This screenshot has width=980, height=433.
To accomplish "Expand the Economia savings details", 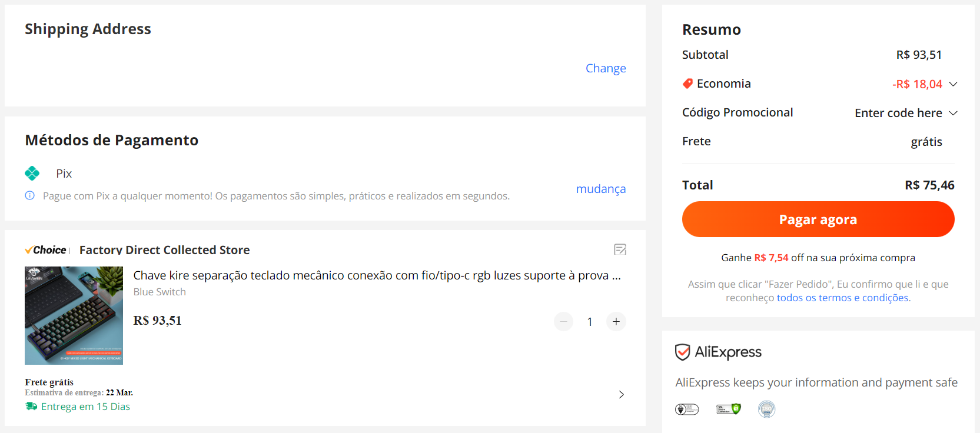I will [x=954, y=84].
